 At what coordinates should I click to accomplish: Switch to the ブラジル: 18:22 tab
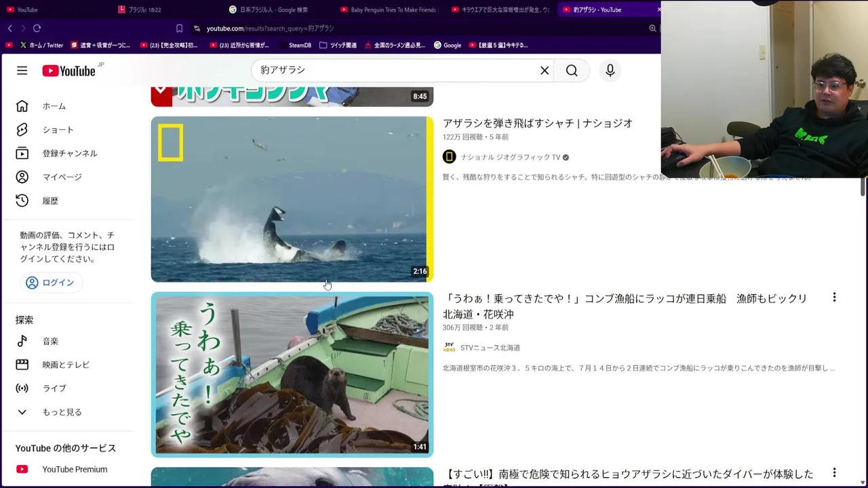coord(166,9)
